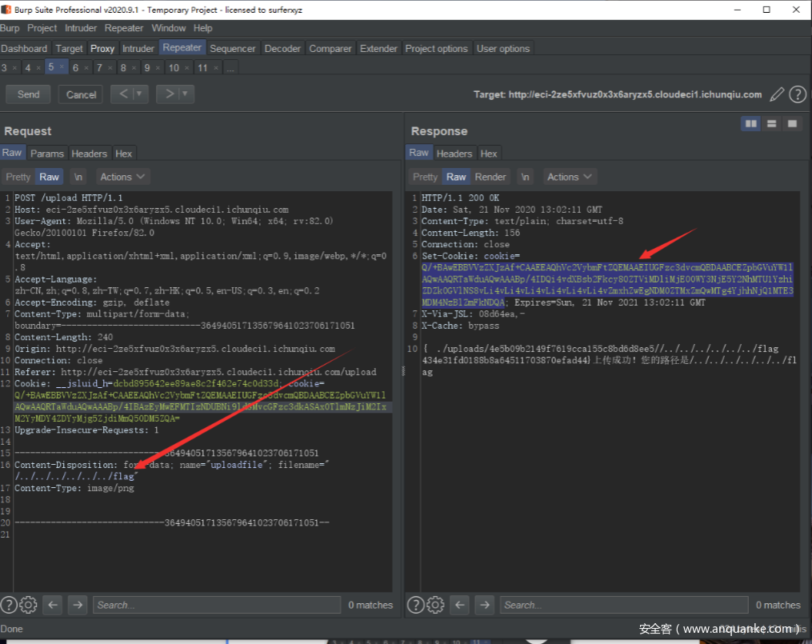Image resolution: width=812 pixels, height=644 pixels.
Task: Click the edit target pencil icon
Action: click(x=776, y=94)
